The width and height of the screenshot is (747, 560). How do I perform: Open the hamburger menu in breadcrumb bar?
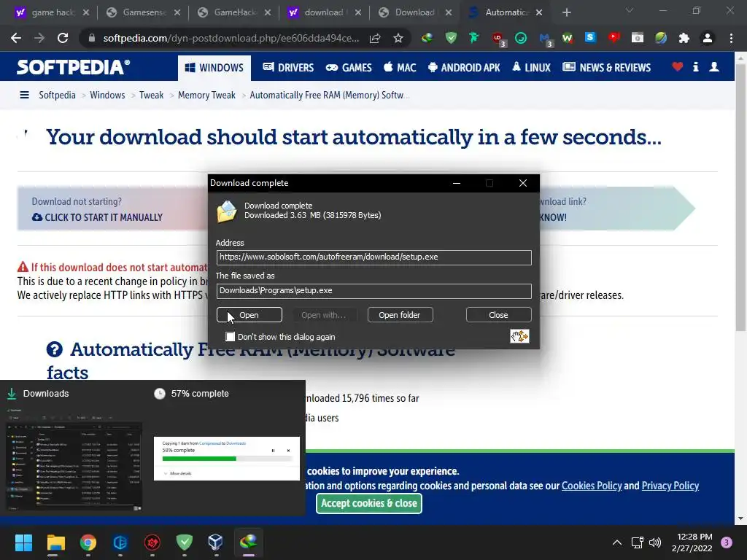click(24, 95)
